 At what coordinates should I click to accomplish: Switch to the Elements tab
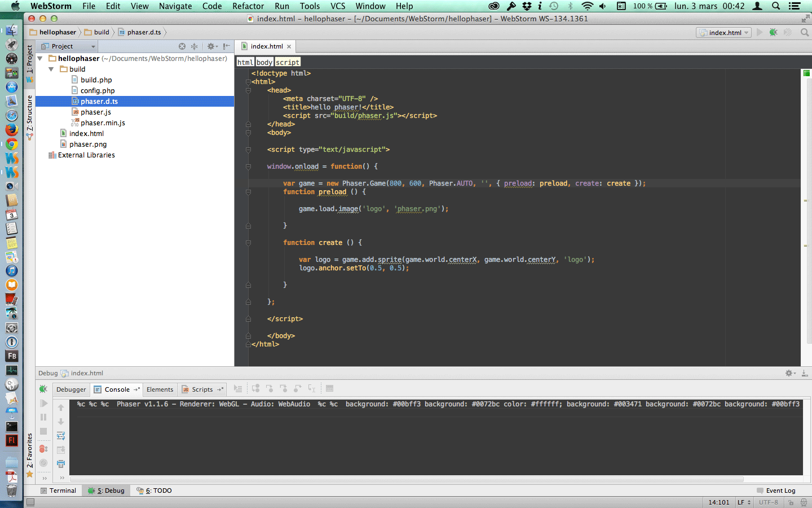click(x=160, y=389)
